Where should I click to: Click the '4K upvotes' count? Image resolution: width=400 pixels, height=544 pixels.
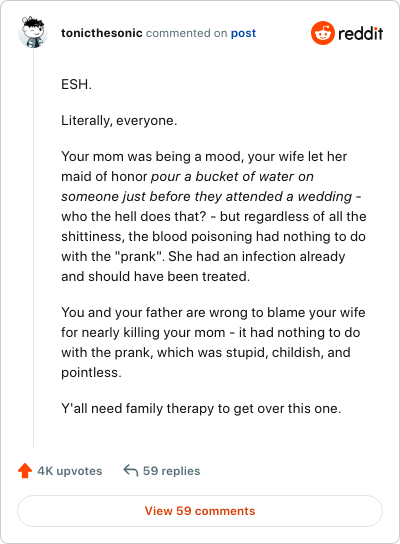(x=70, y=471)
